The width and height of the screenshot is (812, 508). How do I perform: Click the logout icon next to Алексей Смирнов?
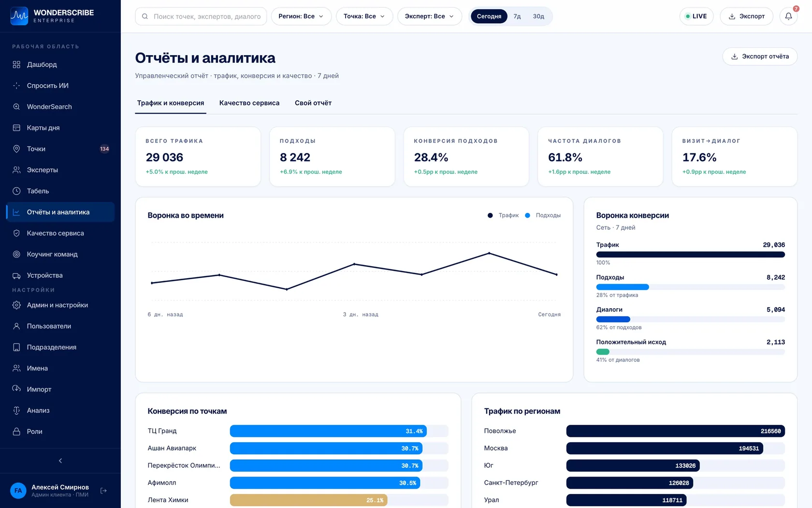coord(103,491)
